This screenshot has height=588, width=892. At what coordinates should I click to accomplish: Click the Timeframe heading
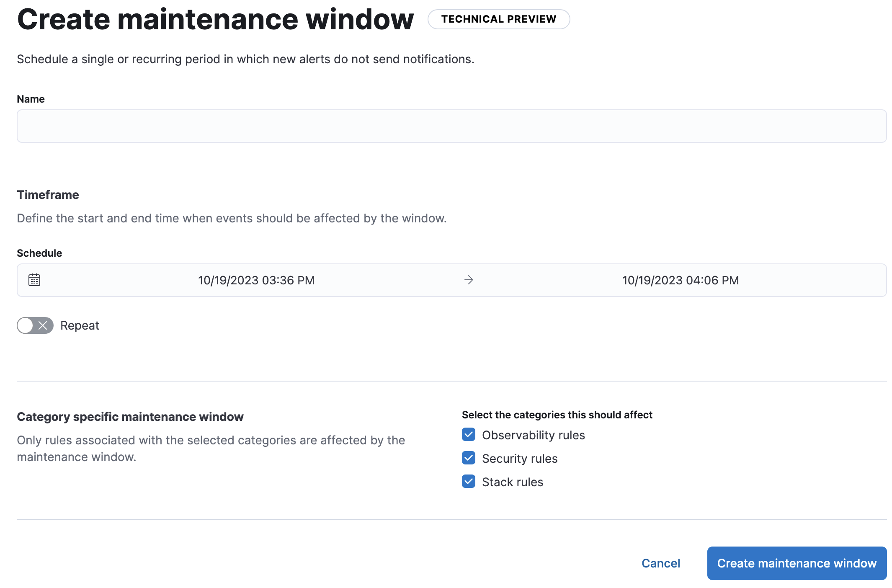point(48,195)
